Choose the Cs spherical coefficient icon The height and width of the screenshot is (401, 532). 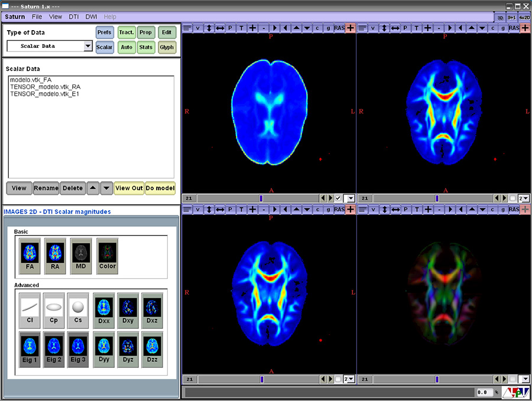coord(78,311)
